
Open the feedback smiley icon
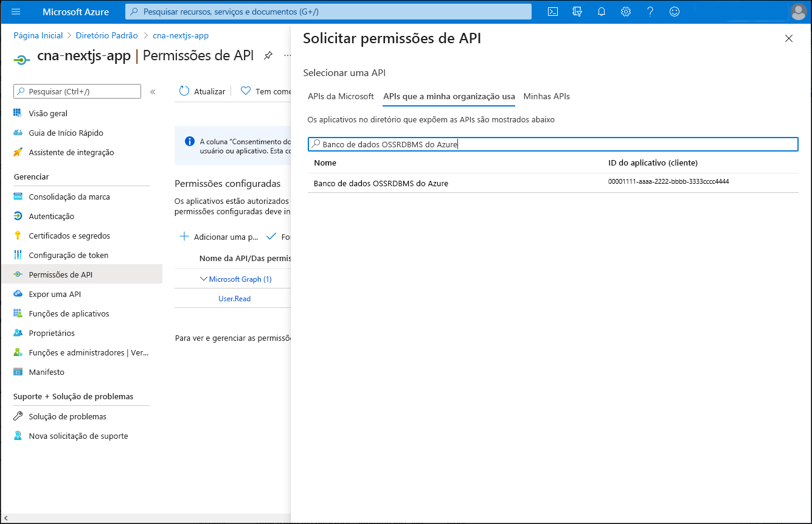pyautogui.click(x=675, y=12)
